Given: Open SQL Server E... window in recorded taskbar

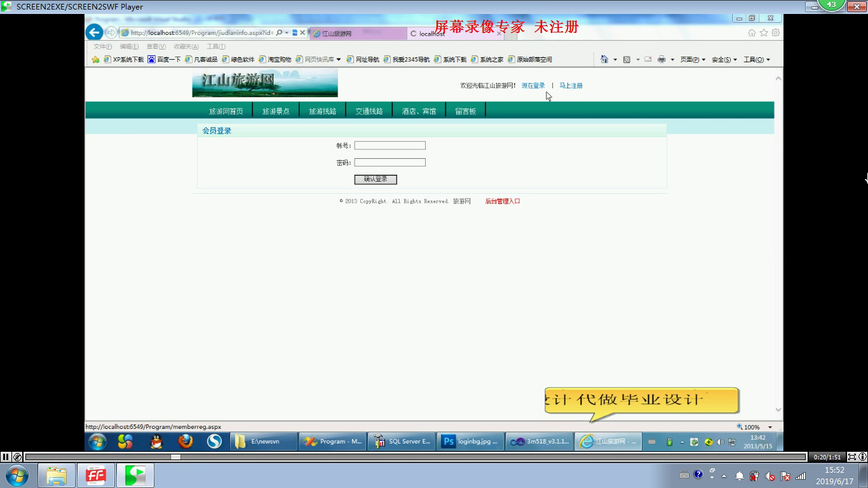Looking at the screenshot, I should pos(402,442).
